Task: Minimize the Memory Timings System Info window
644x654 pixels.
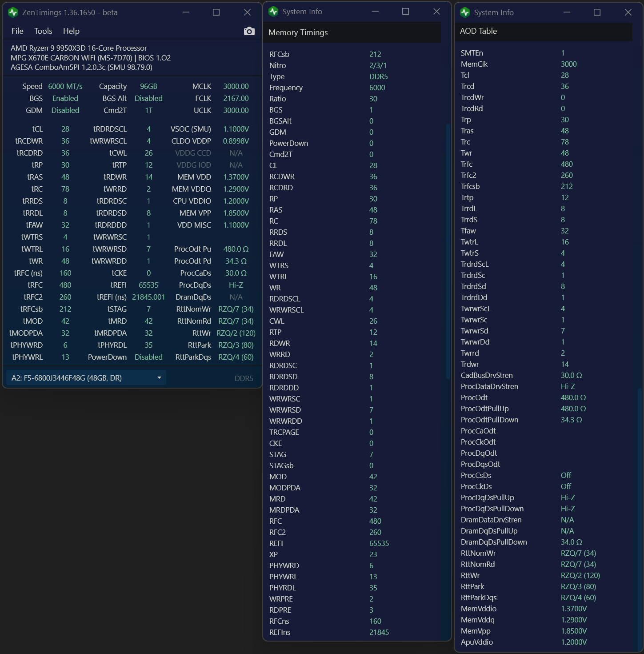Action: click(x=375, y=12)
